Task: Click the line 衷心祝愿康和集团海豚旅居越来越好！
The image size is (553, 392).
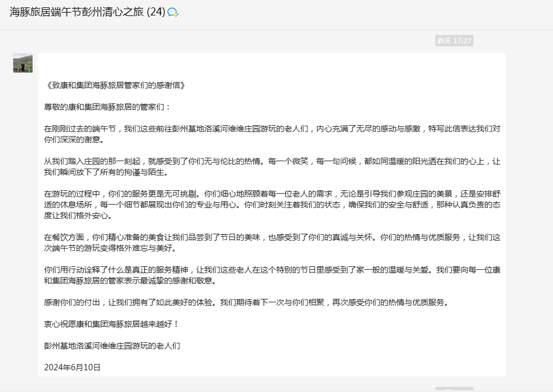Action: click(x=112, y=324)
